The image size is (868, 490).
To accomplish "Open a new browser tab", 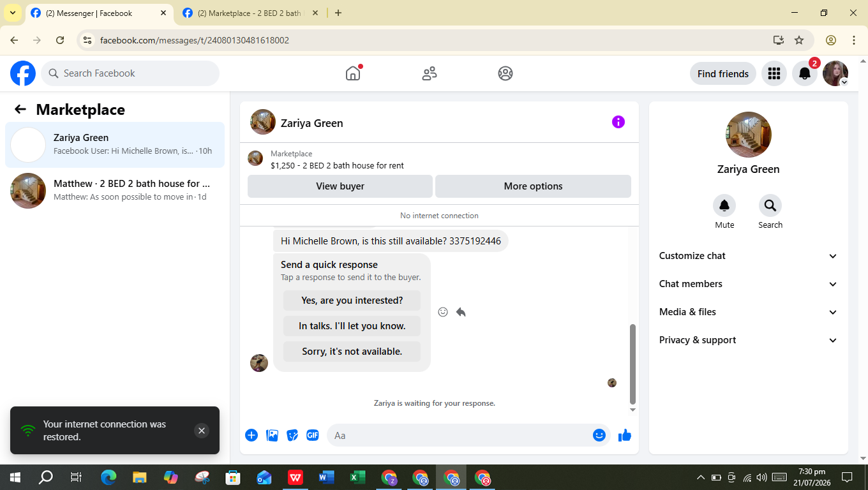I will [x=338, y=13].
